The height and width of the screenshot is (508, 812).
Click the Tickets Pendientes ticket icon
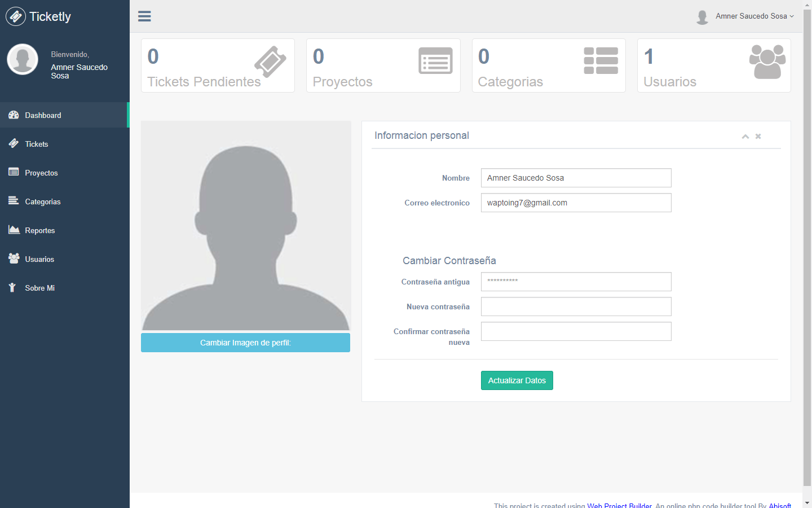270,62
